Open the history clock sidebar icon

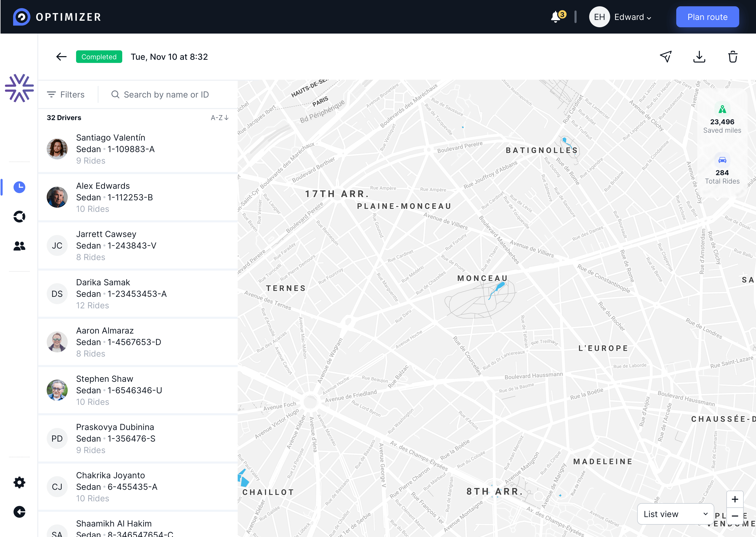pos(19,187)
